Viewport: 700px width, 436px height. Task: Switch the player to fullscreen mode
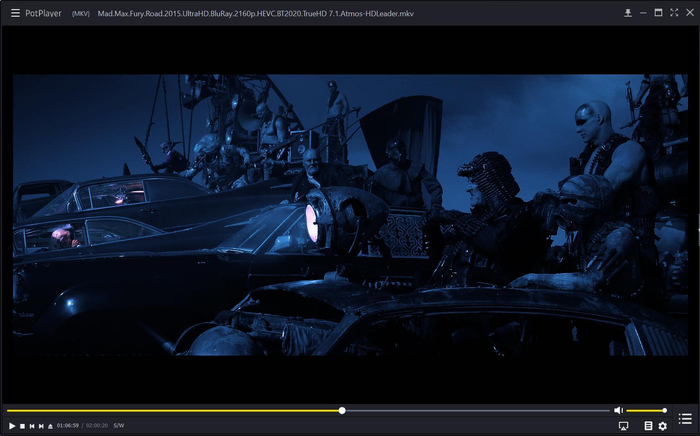[674, 12]
